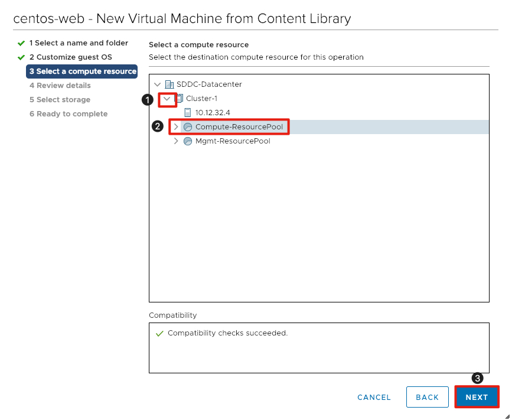Click the Mgmt-ResourcePool resource pool icon

point(187,141)
